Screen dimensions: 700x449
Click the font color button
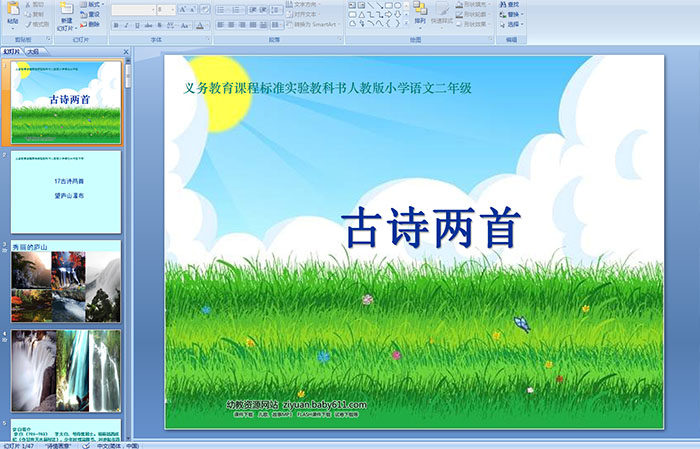tap(202, 25)
